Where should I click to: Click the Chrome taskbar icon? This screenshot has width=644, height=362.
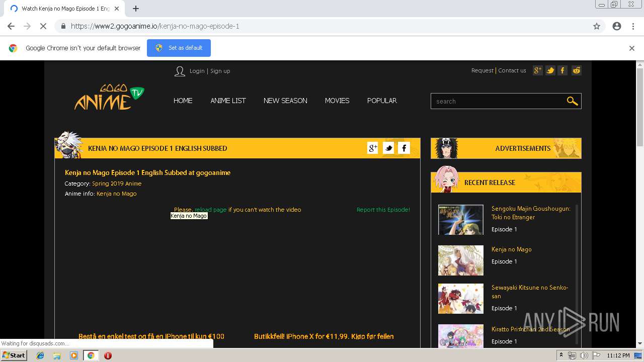pyautogui.click(x=91, y=355)
